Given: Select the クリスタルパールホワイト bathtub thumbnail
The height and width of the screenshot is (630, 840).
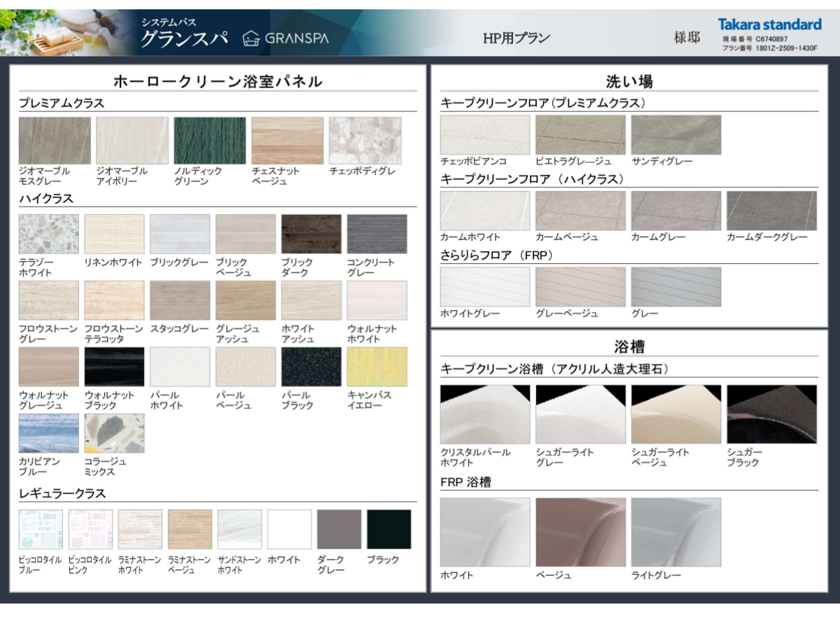Looking at the screenshot, I should click(484, 414).
